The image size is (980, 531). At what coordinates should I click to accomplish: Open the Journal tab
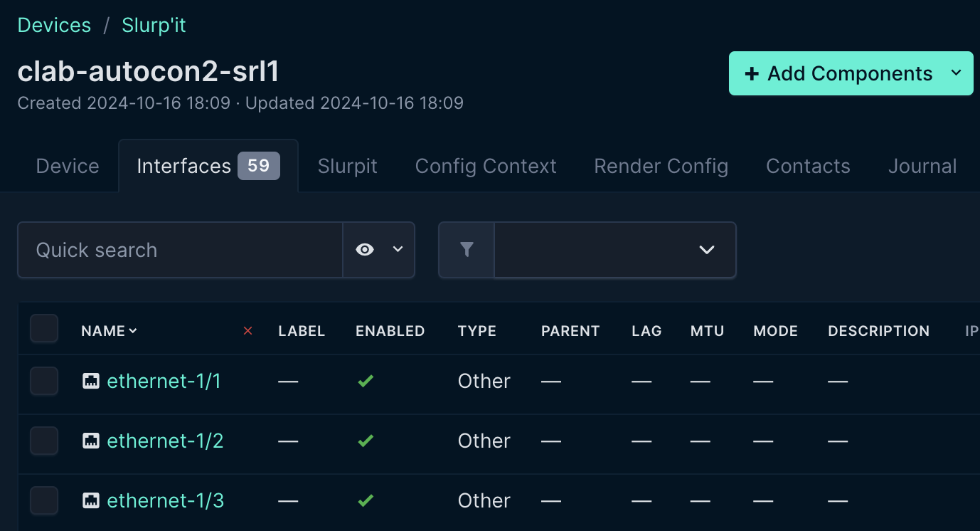click(922, 166)
